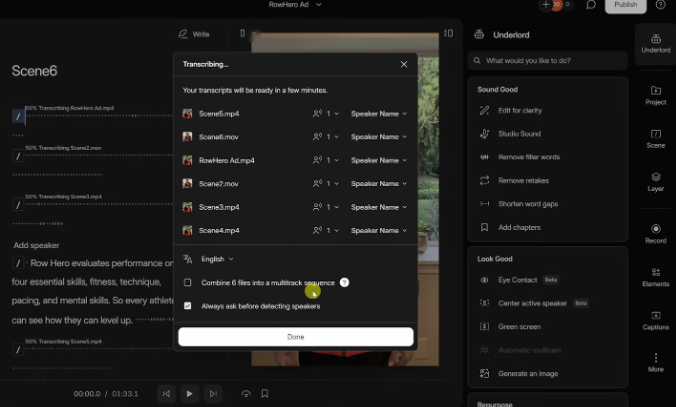
Task: Select the Scene3.mp4 file row
Action: 296,207
